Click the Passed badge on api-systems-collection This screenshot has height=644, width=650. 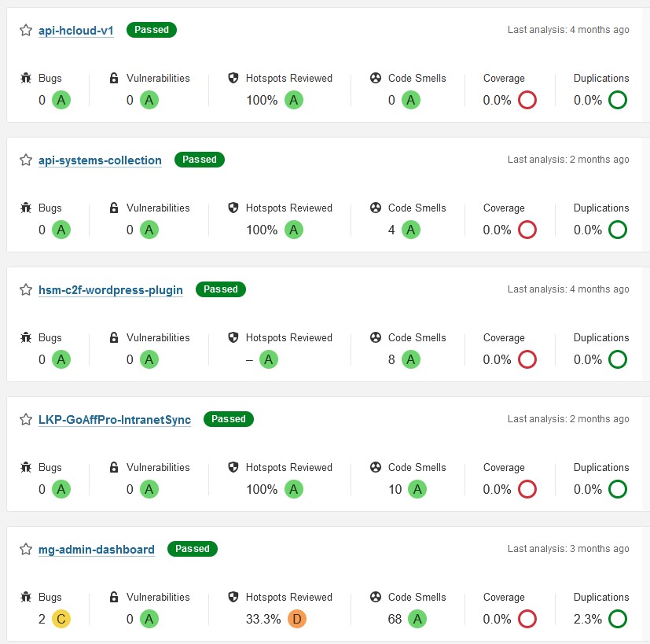200,160
